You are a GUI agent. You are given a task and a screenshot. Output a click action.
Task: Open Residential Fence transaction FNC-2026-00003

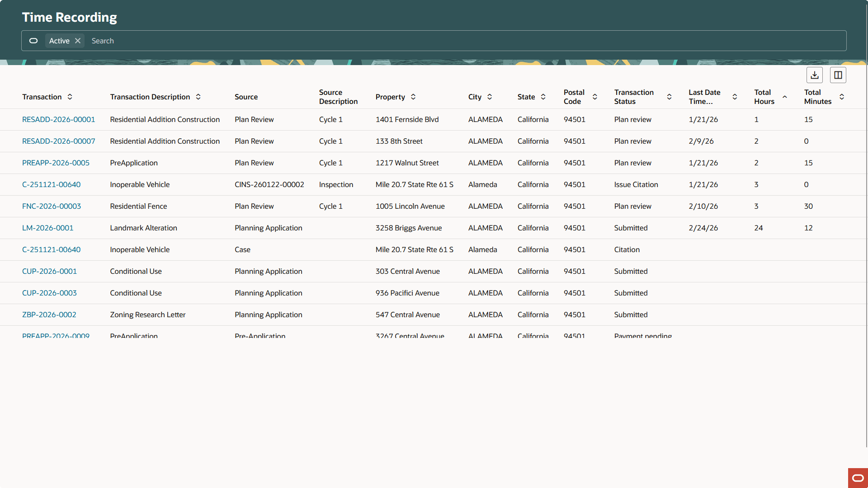(x=51, y=206)
